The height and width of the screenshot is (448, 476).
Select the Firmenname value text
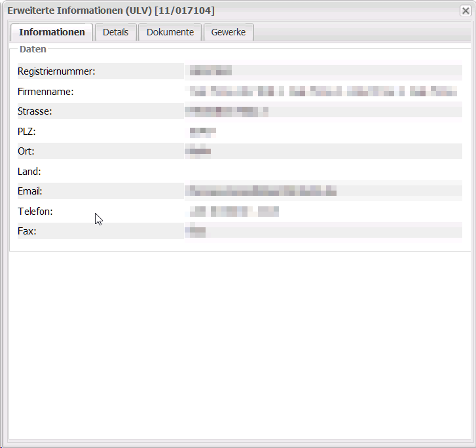point(321,92)
